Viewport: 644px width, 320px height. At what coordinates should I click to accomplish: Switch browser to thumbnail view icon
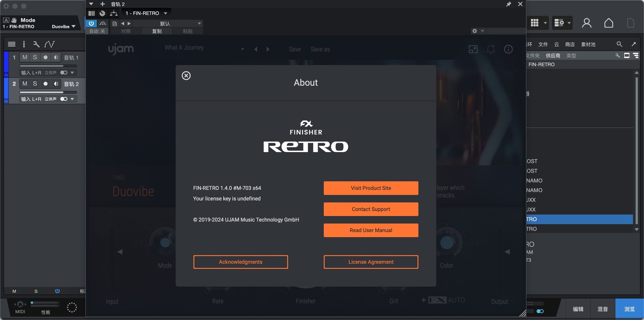[627, 56]
